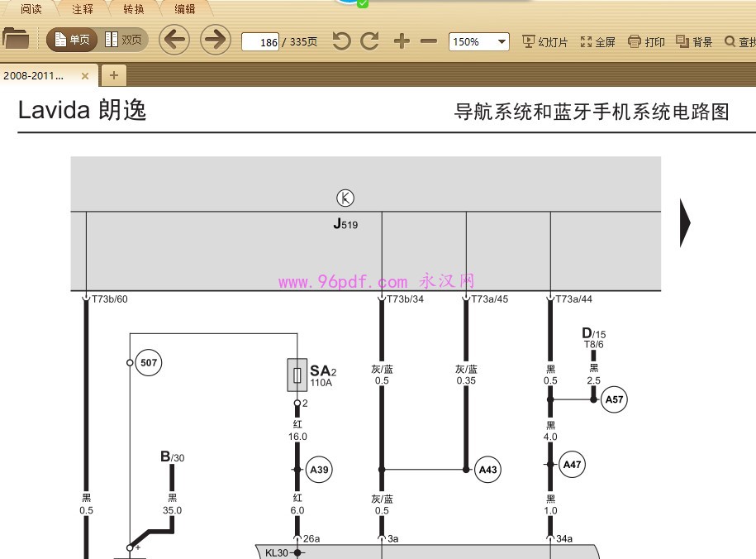Rotate page counterclockwise
Image resolution: width=756 pixels, height=559 pixels.
pos(341,41)
